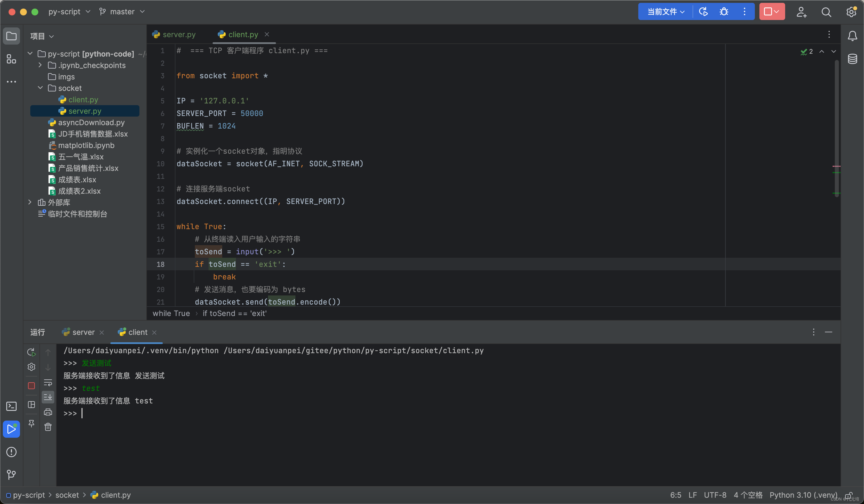Screen dimensions: 864x504
Task: Open Run panel options menu
Action: click(814, 332)
